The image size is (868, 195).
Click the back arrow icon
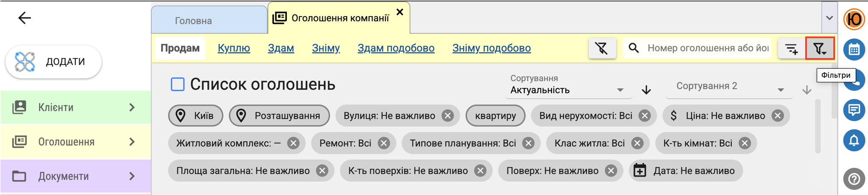point(25,18)
